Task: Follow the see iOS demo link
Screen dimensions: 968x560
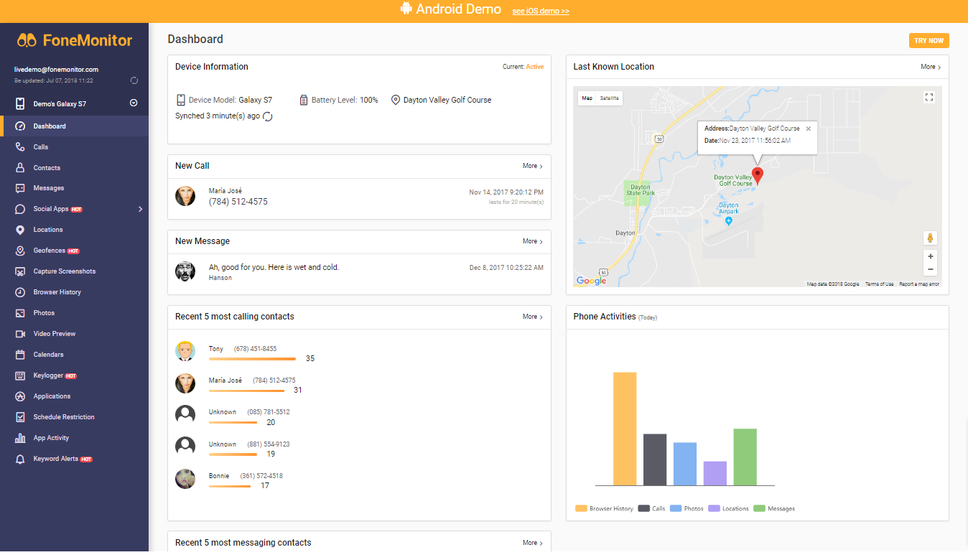Action: coord(541,11)
